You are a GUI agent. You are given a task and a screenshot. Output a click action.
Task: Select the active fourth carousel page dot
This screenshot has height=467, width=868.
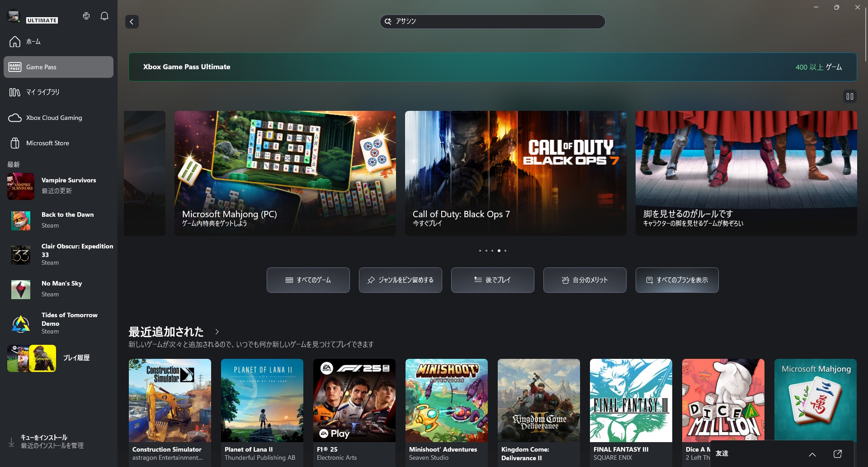[x=499, y=251]
